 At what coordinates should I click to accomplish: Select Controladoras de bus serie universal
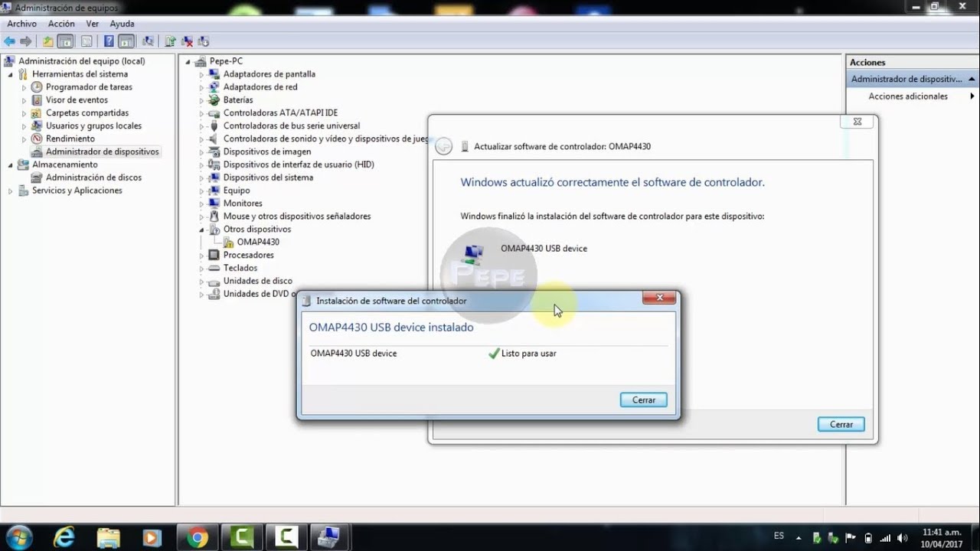[x=292, y=126]
